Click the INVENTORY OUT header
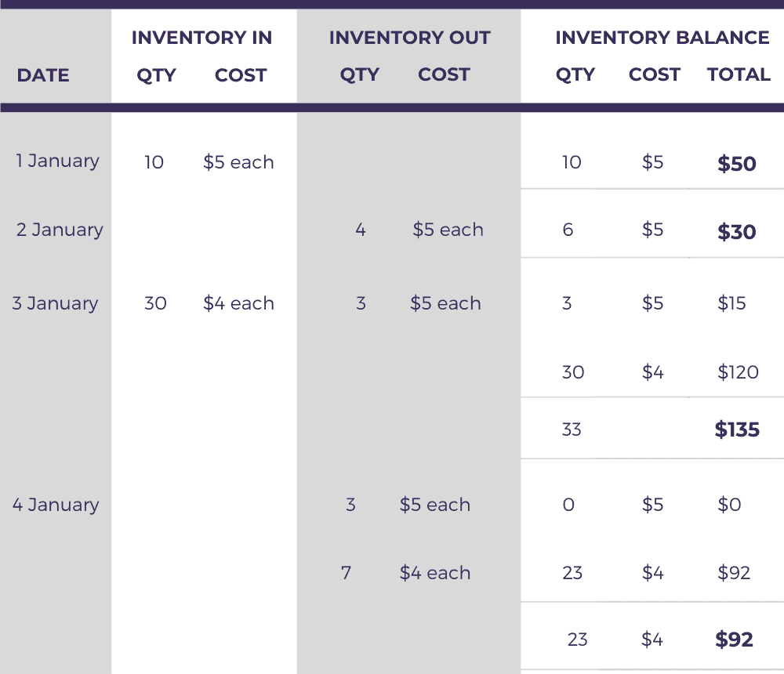 point(409,38)
